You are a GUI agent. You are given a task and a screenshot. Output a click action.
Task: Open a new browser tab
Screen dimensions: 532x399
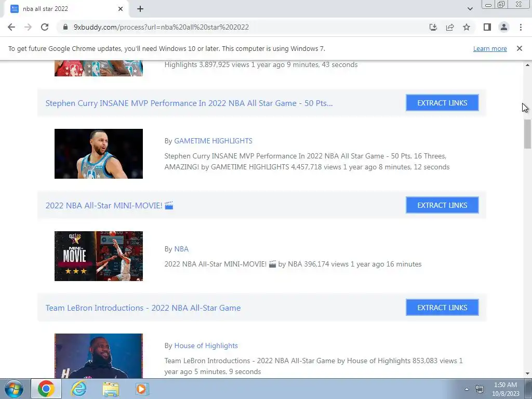(140, 9)
